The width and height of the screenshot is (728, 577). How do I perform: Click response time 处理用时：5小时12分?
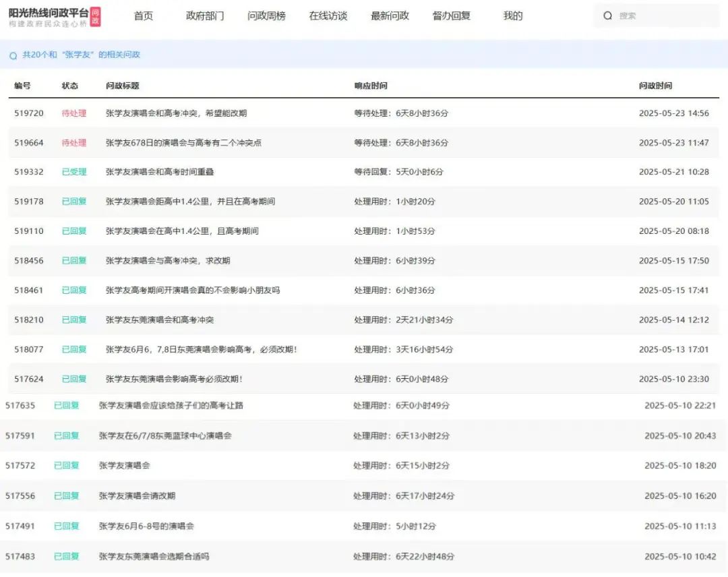click(x=394, y=526)
